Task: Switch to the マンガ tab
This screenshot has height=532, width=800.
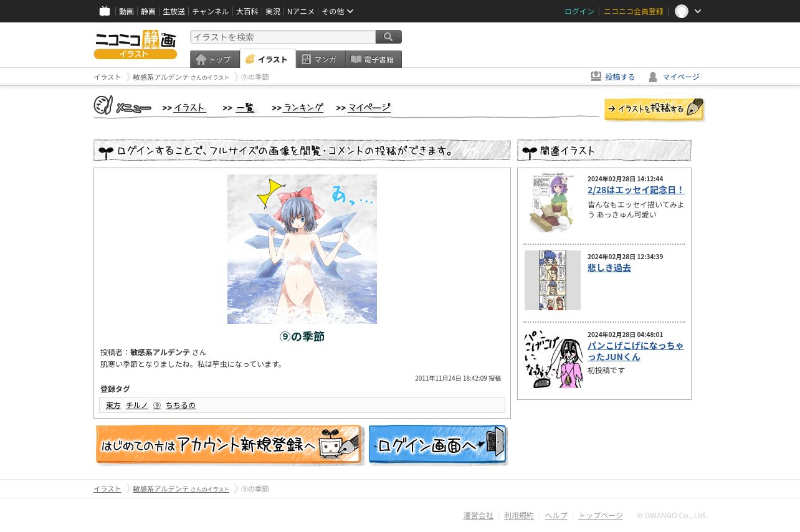Action: (x=321, y=59)
